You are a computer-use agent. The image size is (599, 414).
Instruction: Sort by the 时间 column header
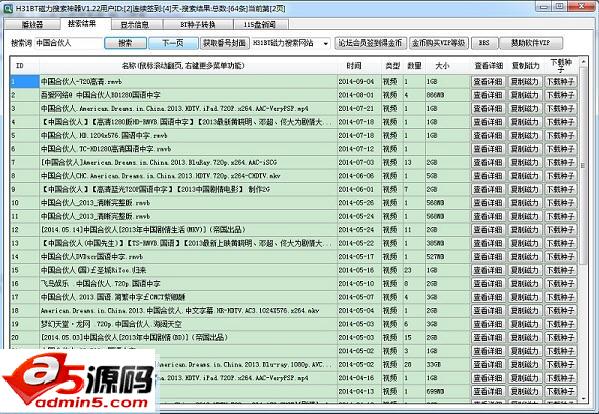pos(359,66)
